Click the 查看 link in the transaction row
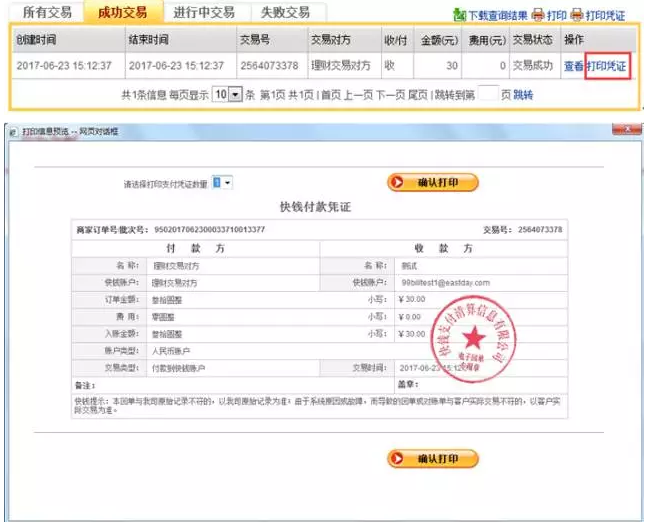Image resolution: width=649 pixels, height=526 pixels. tap(574, 66)
